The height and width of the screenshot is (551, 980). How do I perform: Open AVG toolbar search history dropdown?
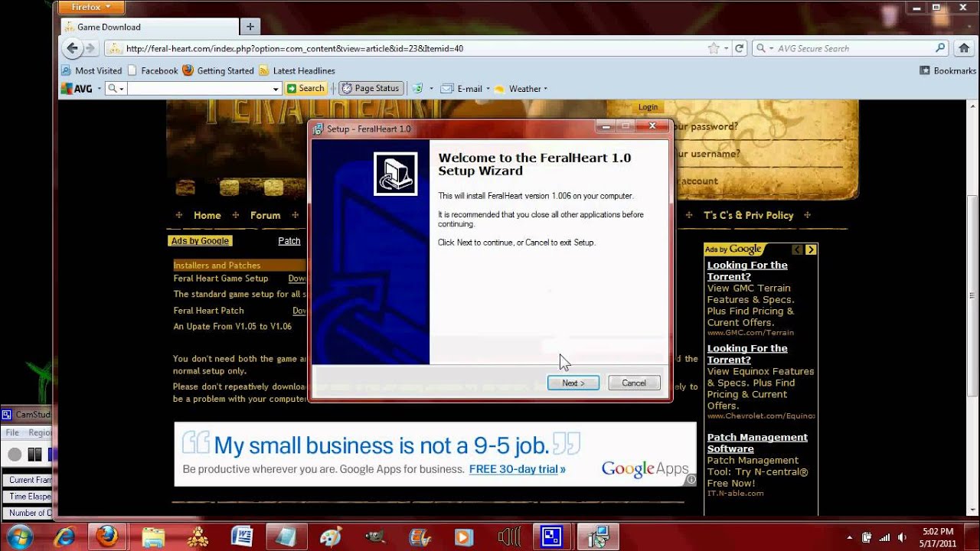point(276,89)
